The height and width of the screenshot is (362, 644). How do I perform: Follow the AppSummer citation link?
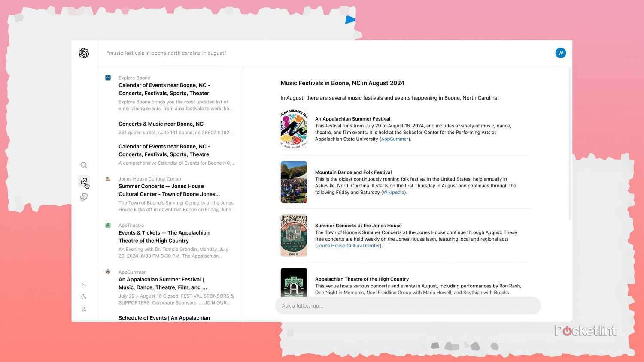(395, 139)
